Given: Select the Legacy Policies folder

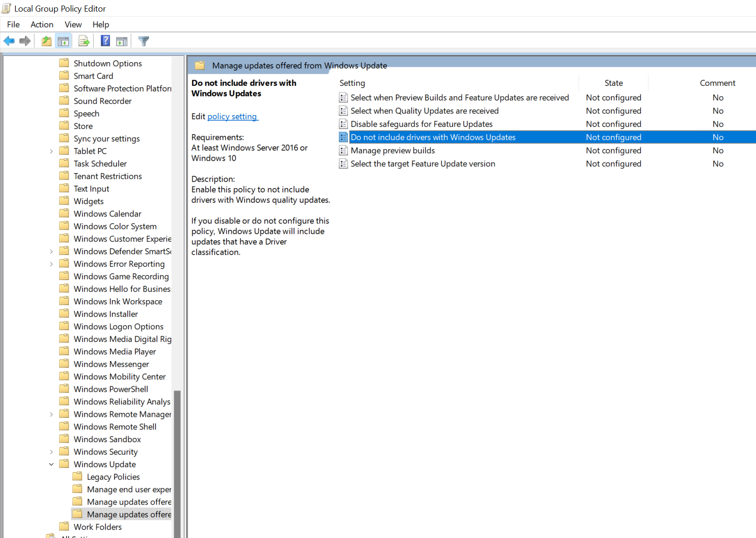Looking at the screenshot, I should 113,477.
